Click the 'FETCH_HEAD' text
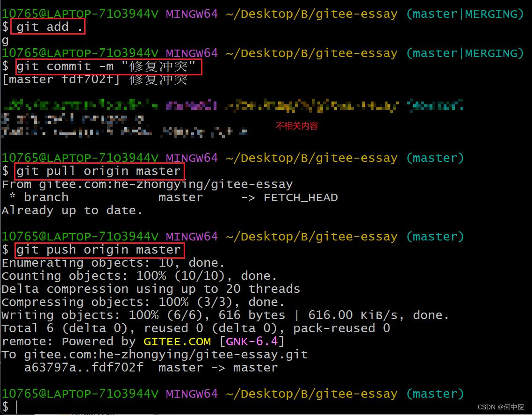Viewport: 532px width, 415px height. tap(301, 197)
